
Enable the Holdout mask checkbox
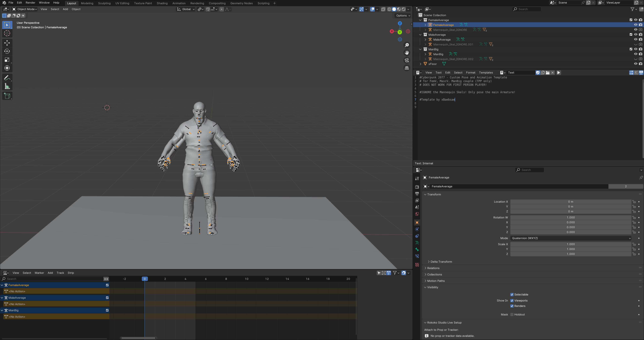coord(512,314)
